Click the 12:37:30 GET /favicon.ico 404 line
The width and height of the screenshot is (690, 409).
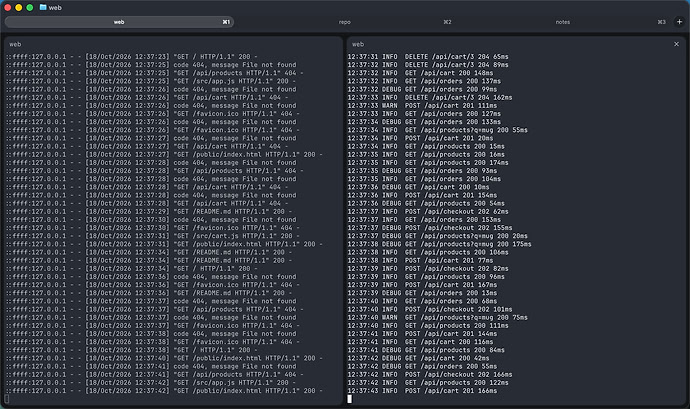click(x=153, y=228)
